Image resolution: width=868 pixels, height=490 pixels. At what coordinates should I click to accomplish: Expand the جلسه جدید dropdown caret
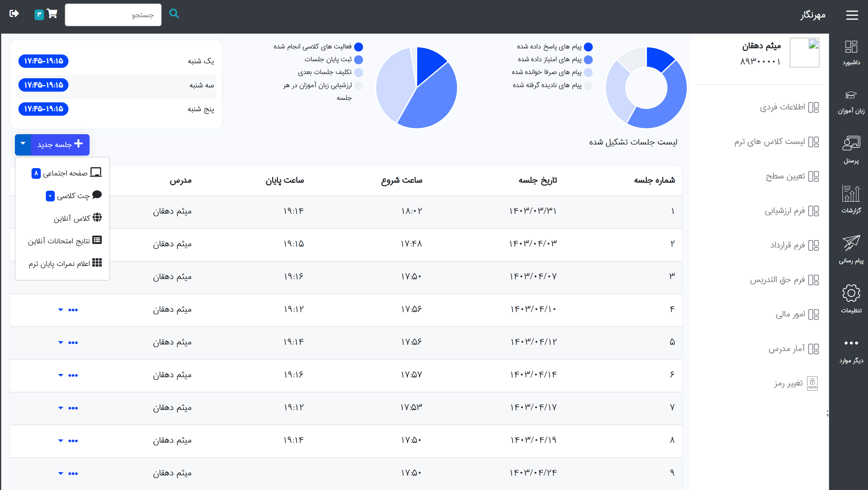(23, 144)
